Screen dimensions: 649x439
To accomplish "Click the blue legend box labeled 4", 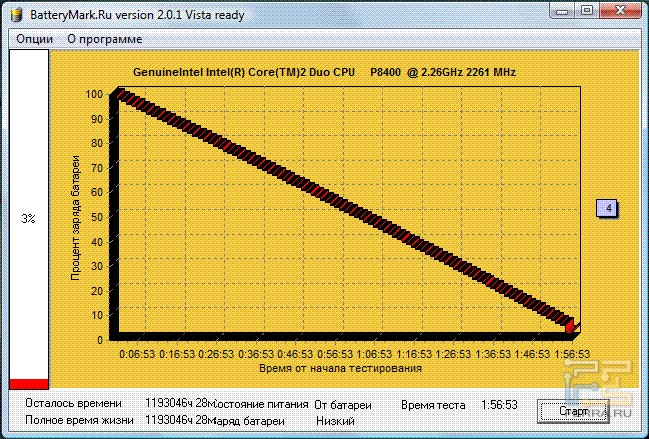I will 607,209.
